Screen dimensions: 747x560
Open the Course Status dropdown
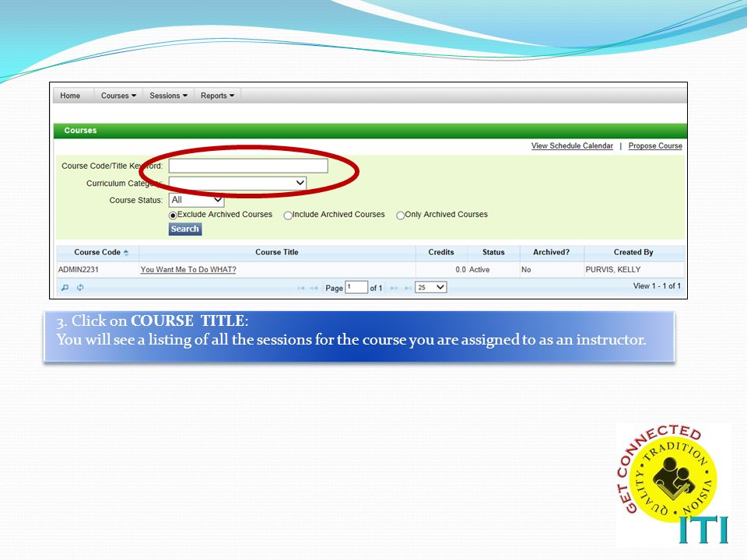[x=196, y=200]
